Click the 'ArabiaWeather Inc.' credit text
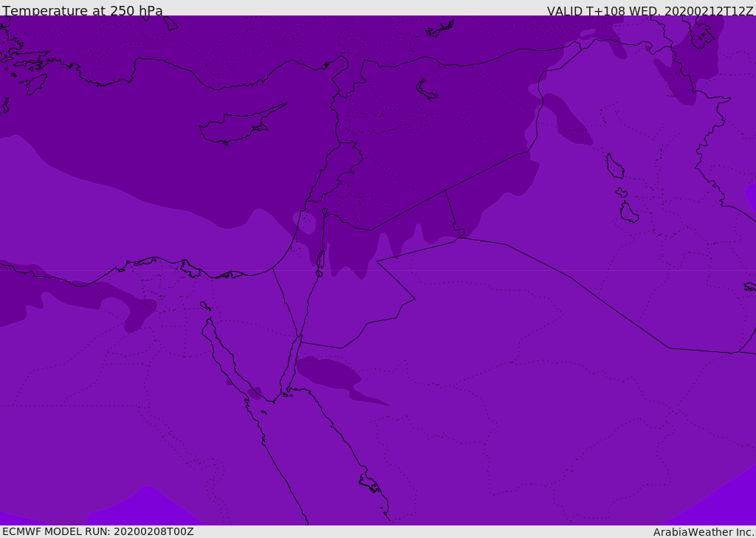The width and height of the screenshot is (756, 538). pos(704,532)
